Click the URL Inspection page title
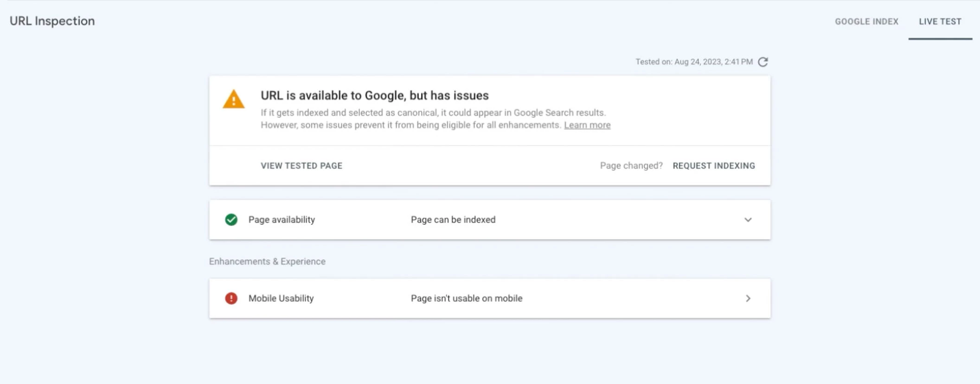The height and width of the screenshot is (384, 980). [x=52, y=21]
